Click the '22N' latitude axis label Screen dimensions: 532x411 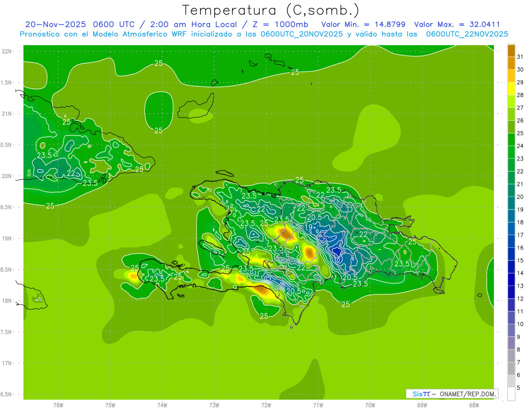pos(6,51)
